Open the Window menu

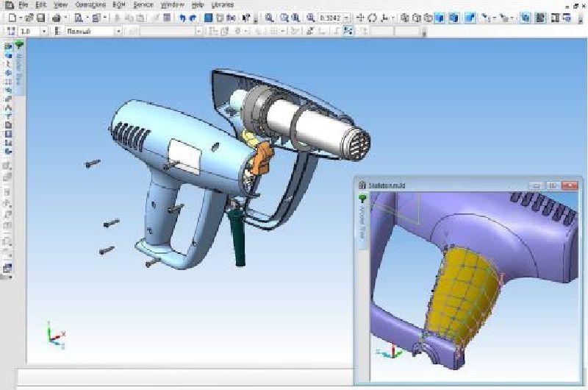point(173,5)
